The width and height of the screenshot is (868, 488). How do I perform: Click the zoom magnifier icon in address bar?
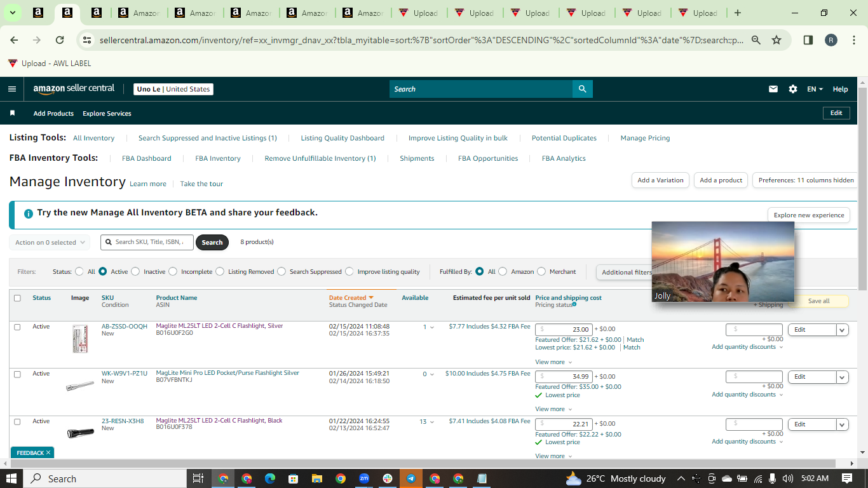click(x=756, y=40)
